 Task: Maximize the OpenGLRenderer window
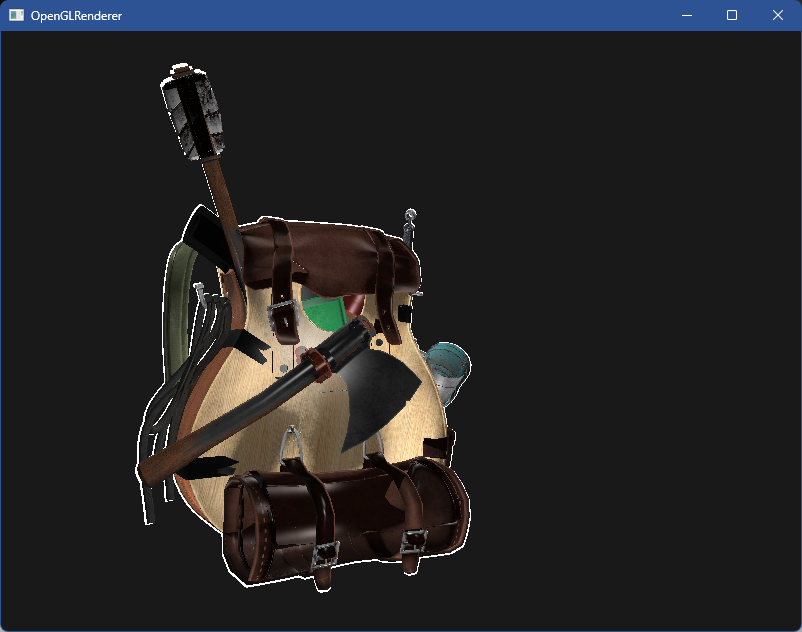pos(732,15)
